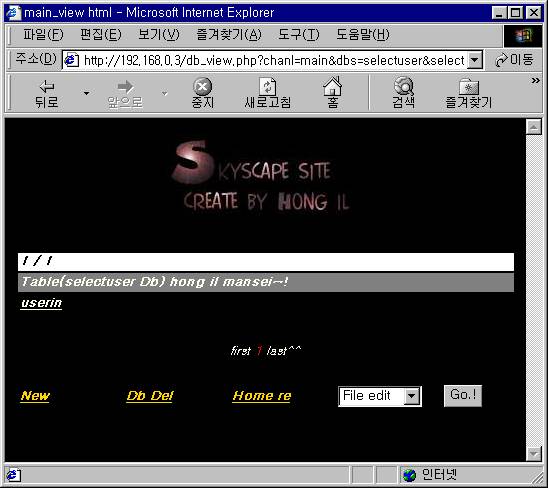This screenshot has width=548, height=488.
Task: Open the 즐겨찾기(A) menu
Action: pyautogui.click(x=229, y=34)
